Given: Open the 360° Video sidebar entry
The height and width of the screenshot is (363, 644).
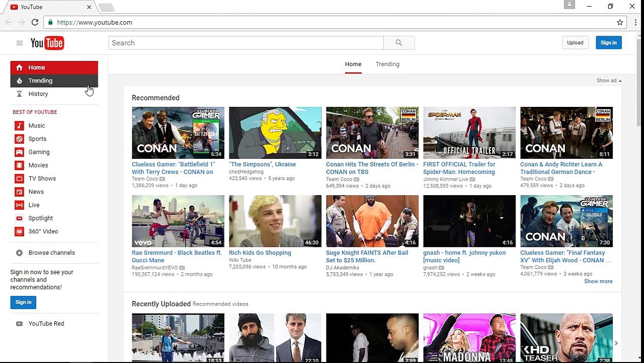Looking at the screenshot, I should coord(54,231).
